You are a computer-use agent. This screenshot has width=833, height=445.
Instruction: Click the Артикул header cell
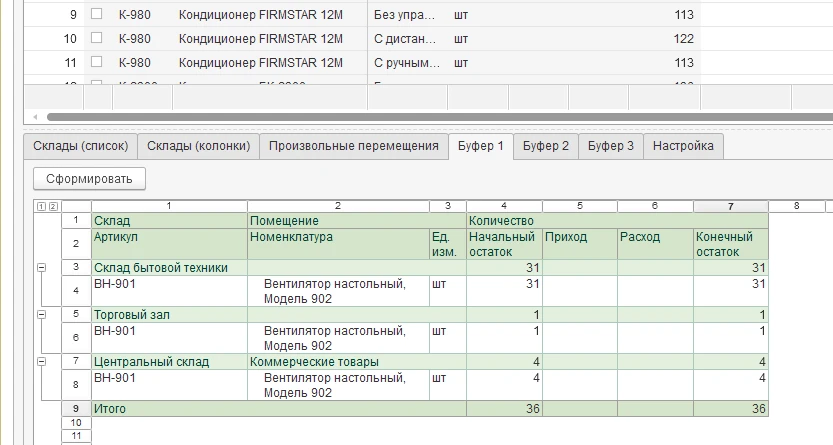(169, 244)
